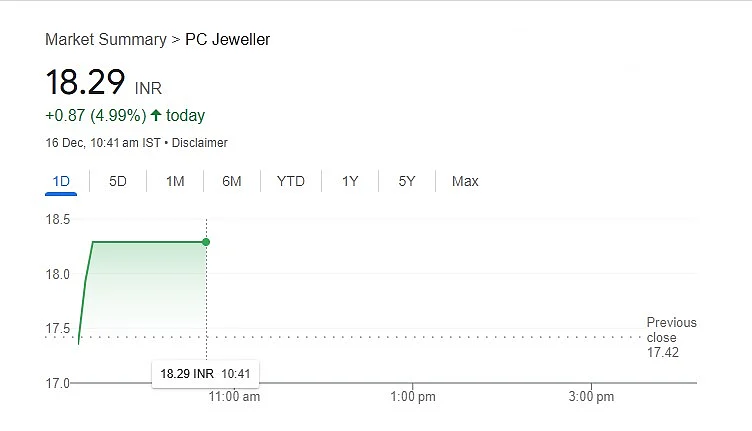The image size is (752, 431).
Task: Click the Previous close 17.42 label
Action: pyautogui.click(x=671, y=338)
